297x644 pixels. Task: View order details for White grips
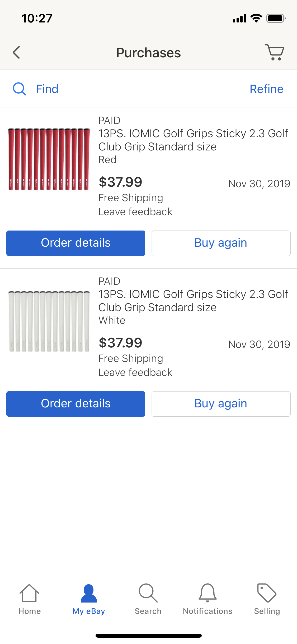click(x=76, y=404)
